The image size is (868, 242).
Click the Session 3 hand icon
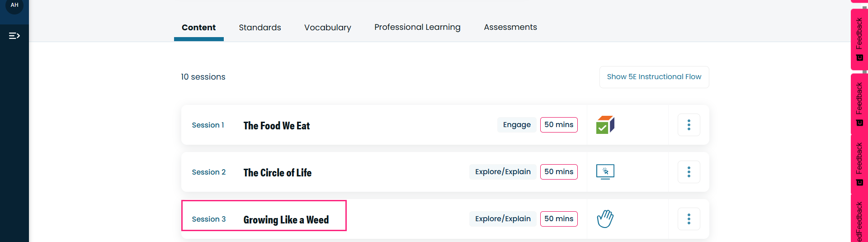605,219
